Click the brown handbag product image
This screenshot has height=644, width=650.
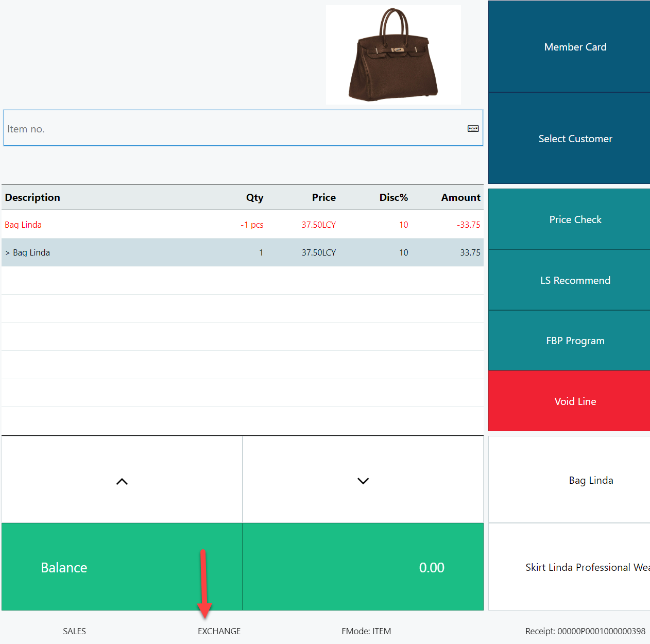[394, 55]
